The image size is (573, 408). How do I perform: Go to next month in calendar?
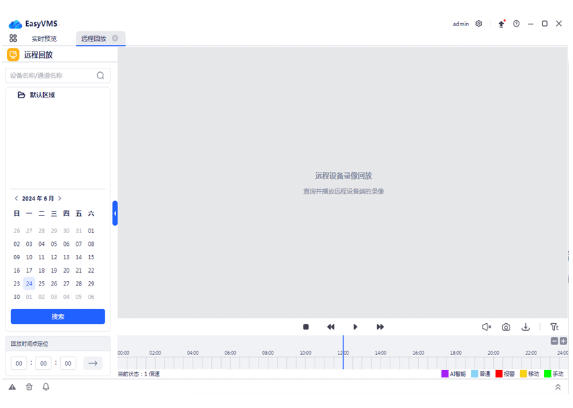click(60, 198)
